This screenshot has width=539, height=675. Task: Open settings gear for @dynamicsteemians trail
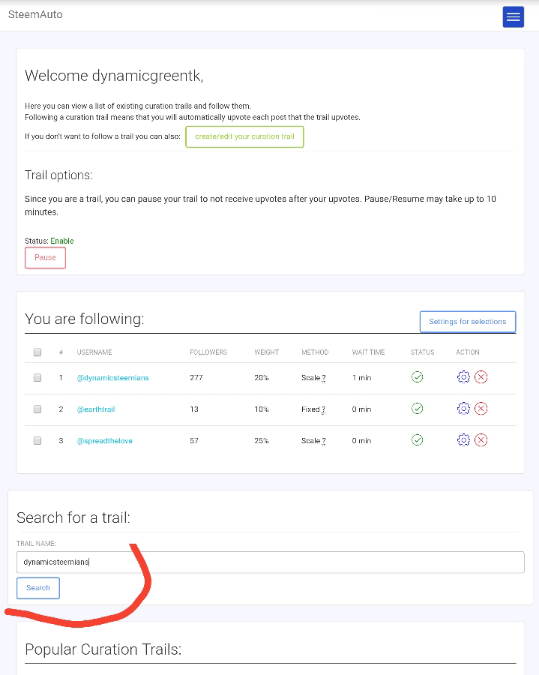click(x=463, y=377)
